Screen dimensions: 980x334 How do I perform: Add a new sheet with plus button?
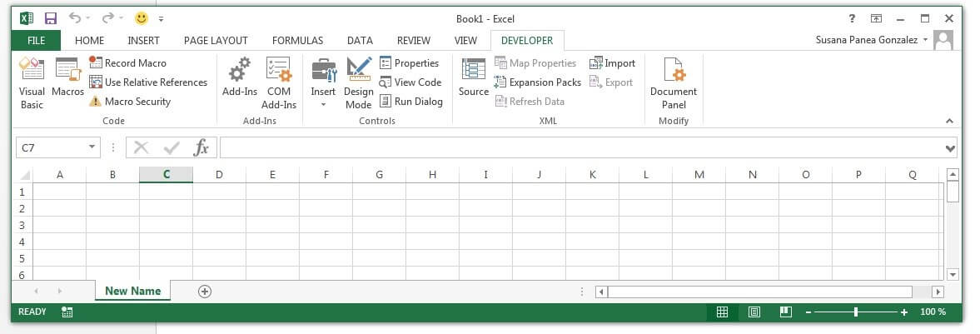[205, 291]
